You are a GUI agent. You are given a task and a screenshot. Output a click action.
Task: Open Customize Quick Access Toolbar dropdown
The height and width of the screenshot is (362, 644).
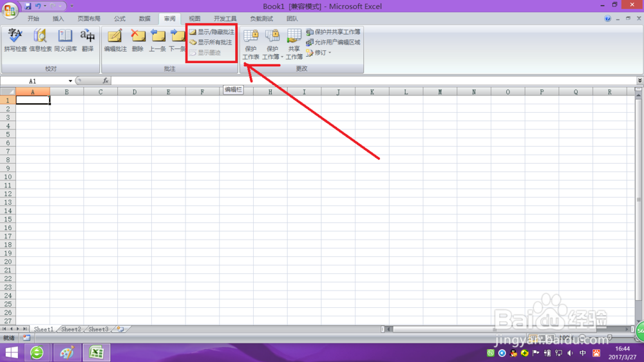click(72, 6)
